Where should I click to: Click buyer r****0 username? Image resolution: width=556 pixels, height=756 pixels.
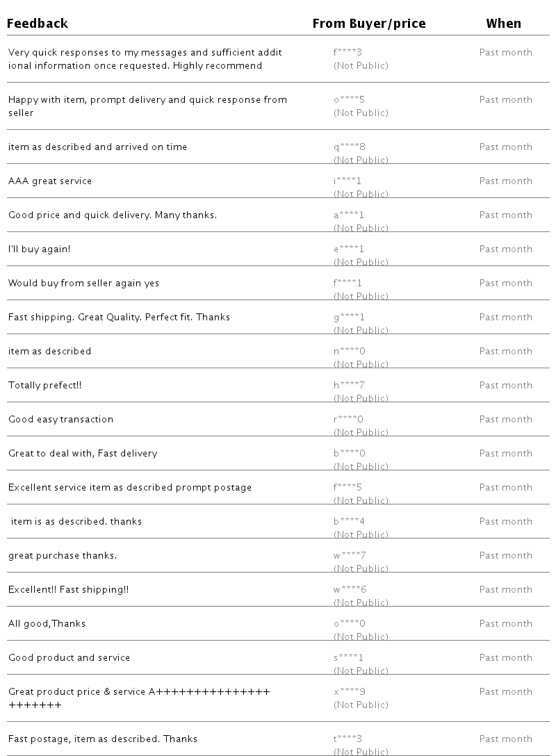[348, 419]
